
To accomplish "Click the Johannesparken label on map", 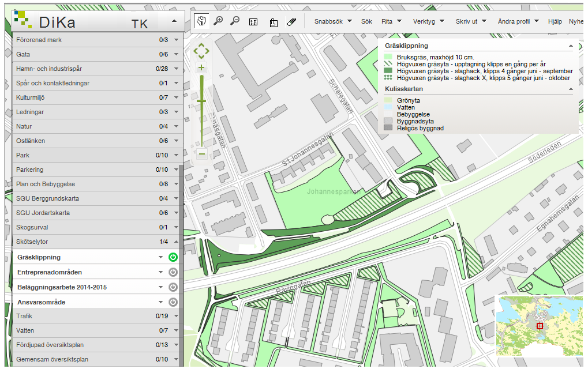I will [x=334, y=192].
